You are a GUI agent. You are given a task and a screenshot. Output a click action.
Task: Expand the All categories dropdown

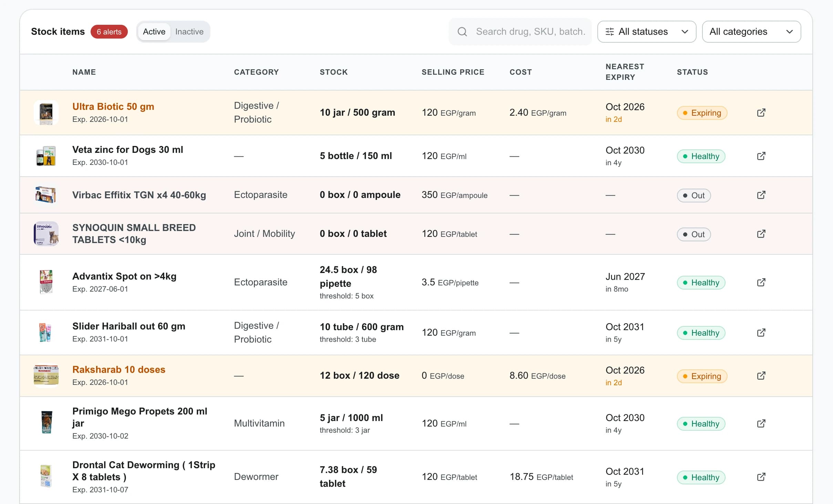751,32
